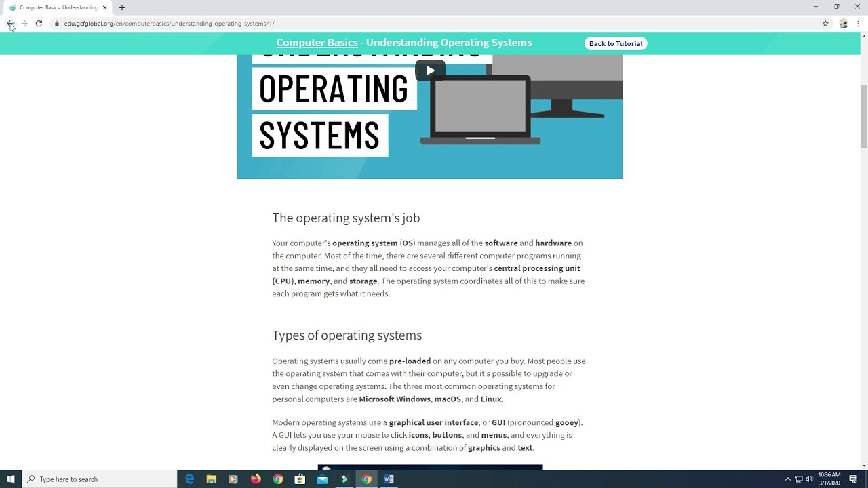The width and height of the screenshot is (868, 488).
Task: Open Chrome's three-dot menu
Action: tap(858, 24)
